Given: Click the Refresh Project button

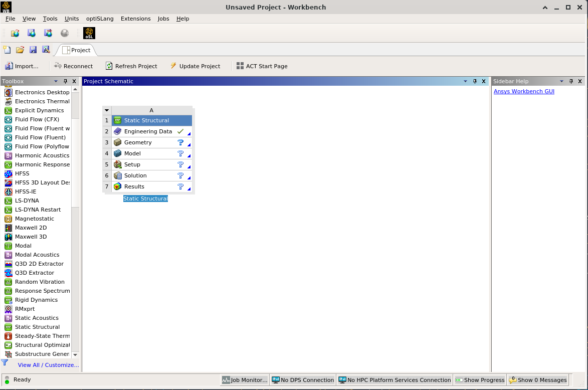Looking at the screenshot, I should click(131, 66).
